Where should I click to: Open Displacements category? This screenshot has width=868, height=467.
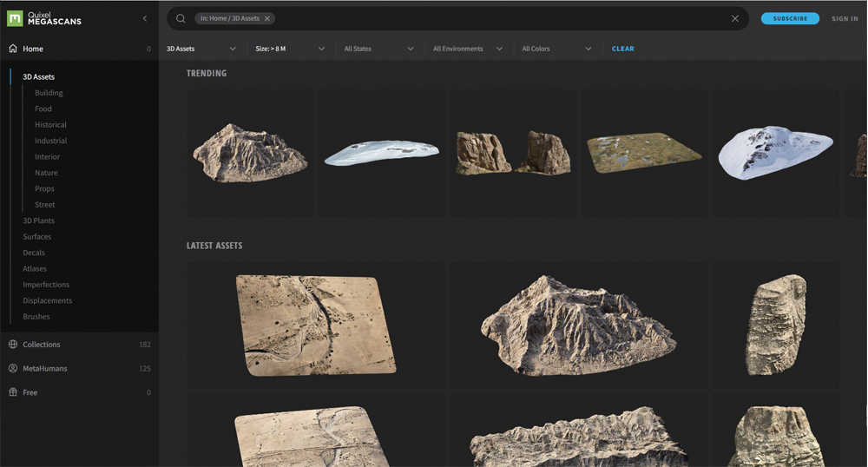pyautogui.click(x=48, y=301)
